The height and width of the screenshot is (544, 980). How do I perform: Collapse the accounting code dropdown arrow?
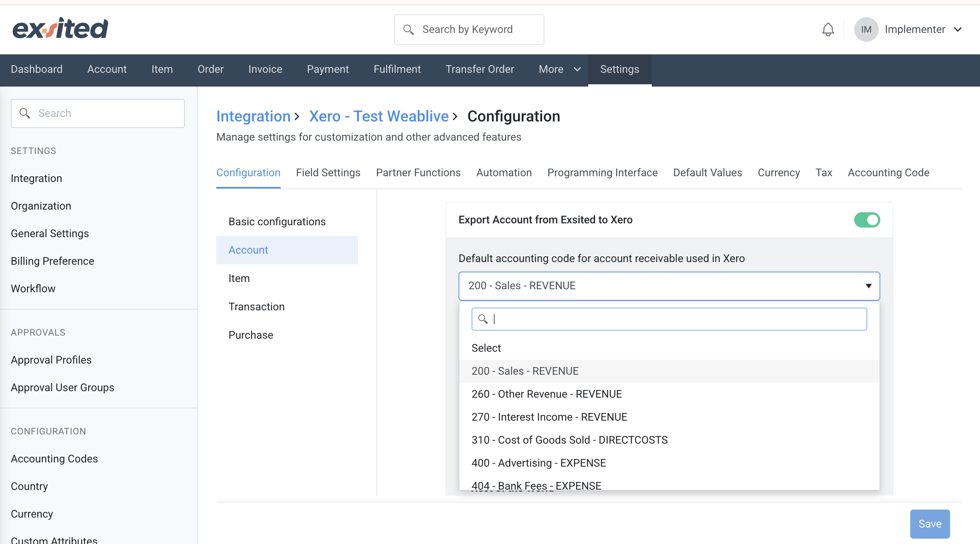(868, 286)
